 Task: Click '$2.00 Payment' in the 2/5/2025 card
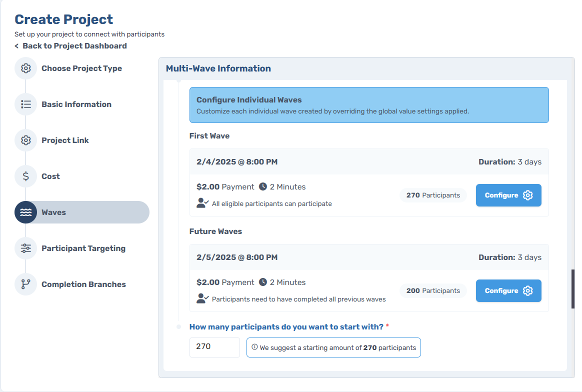pos(225,282)
